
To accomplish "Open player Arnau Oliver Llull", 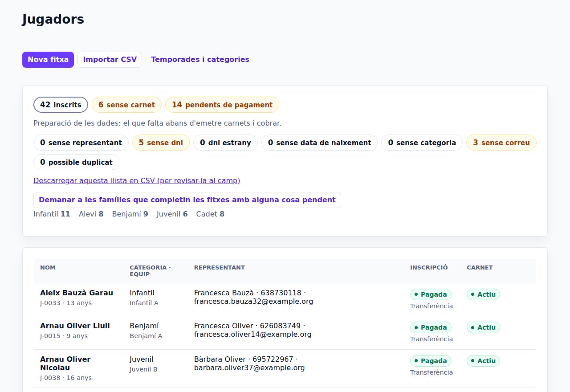I will tap(75, 326).
